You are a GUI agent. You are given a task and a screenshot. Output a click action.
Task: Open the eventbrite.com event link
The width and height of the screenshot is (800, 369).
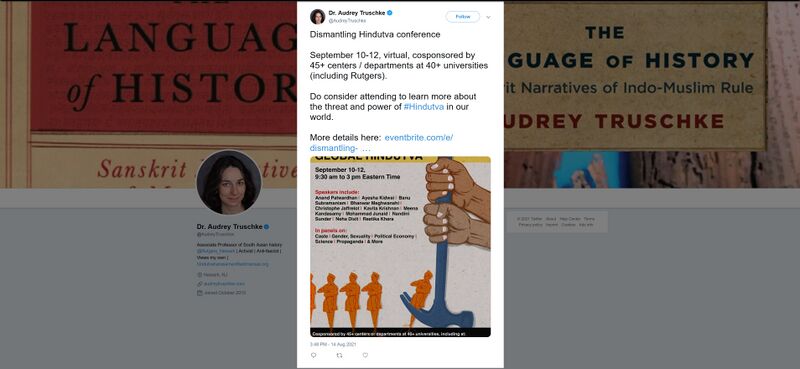382,142
